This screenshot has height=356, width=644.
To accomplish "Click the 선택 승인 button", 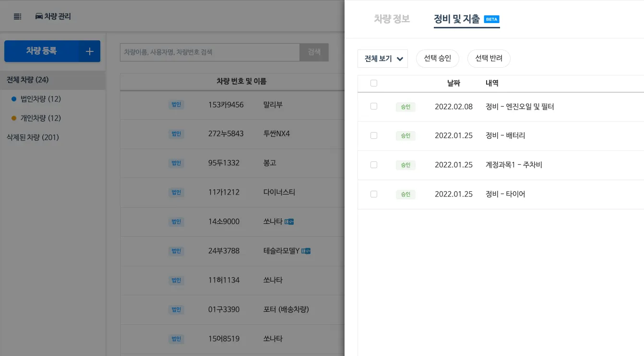I will tap(437, 59).
